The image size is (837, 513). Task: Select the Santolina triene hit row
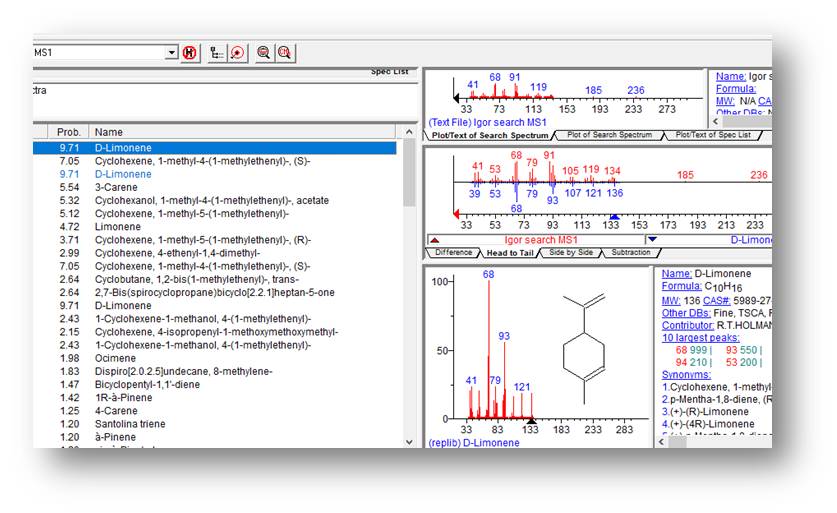pos(215,424)
